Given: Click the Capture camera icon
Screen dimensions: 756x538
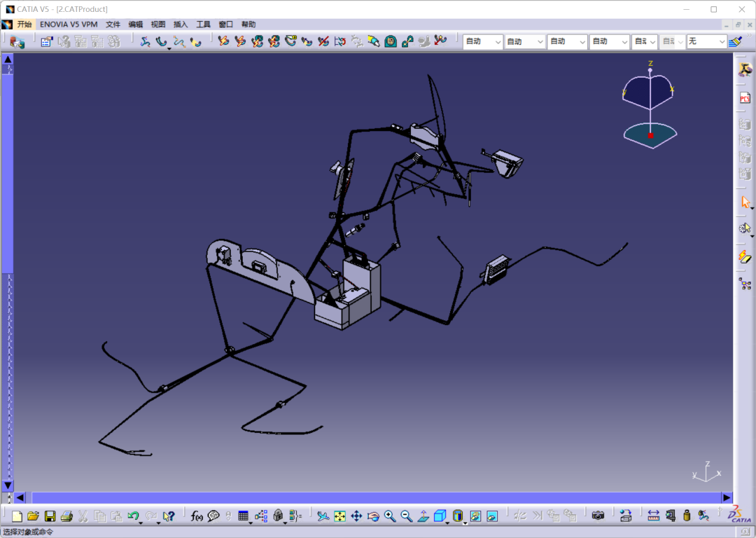Looking at the screenshot, I should (598, 516).
